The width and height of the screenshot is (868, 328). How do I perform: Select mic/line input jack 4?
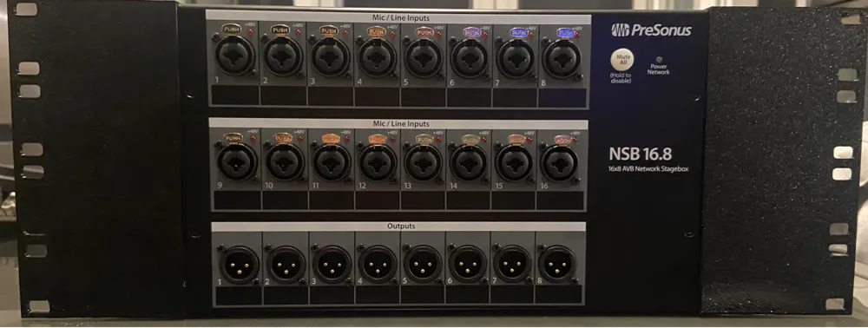tap(377, 57)
